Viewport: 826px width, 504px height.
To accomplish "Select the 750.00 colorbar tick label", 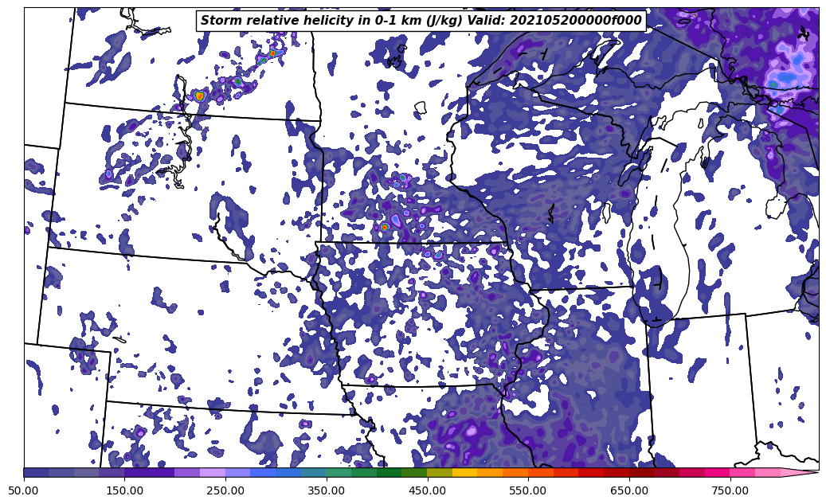I will (x=730, y=490).
